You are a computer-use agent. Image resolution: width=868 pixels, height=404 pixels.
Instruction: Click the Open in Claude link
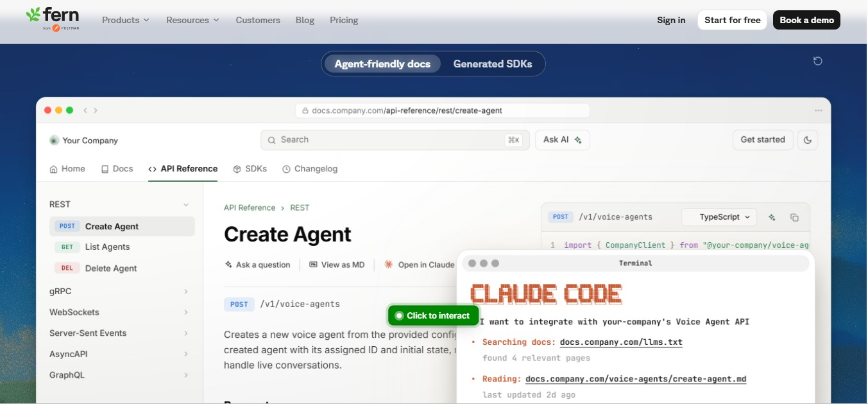(x=420, y=265)
